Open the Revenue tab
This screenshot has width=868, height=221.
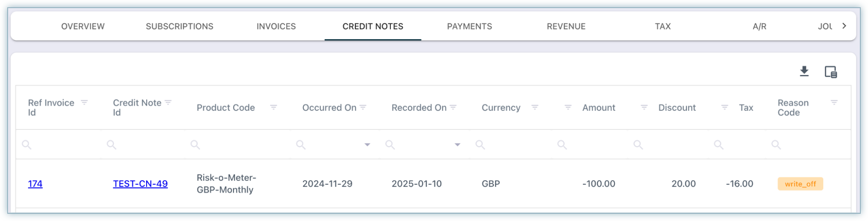(x=566, y=26)
